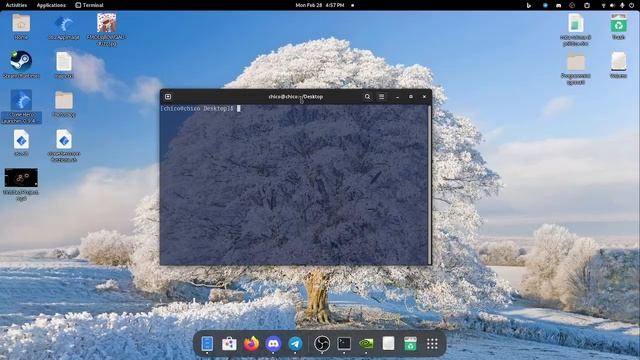Viewport: 640px width, 360px height.
Task: Click the terminal prompt line
Action: point(200,109)
